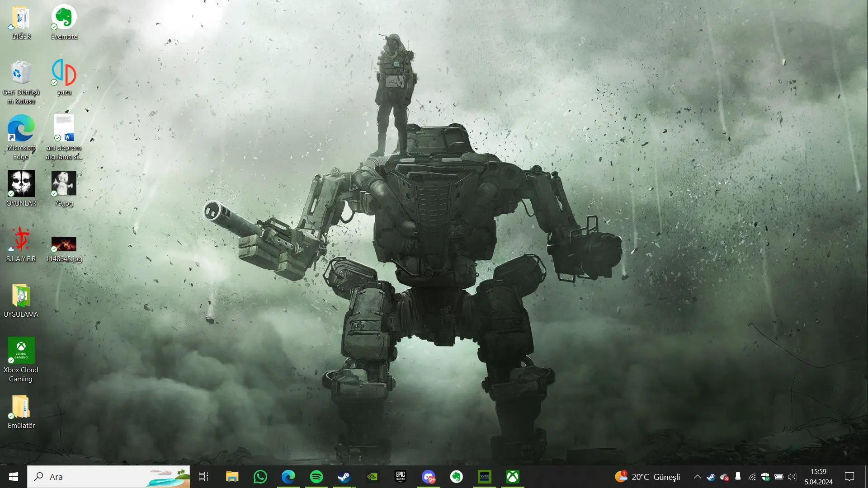Open the volume control speaker icon
Image resolution: width=868 pixels, height=488 pixels.
coord(792,477)
